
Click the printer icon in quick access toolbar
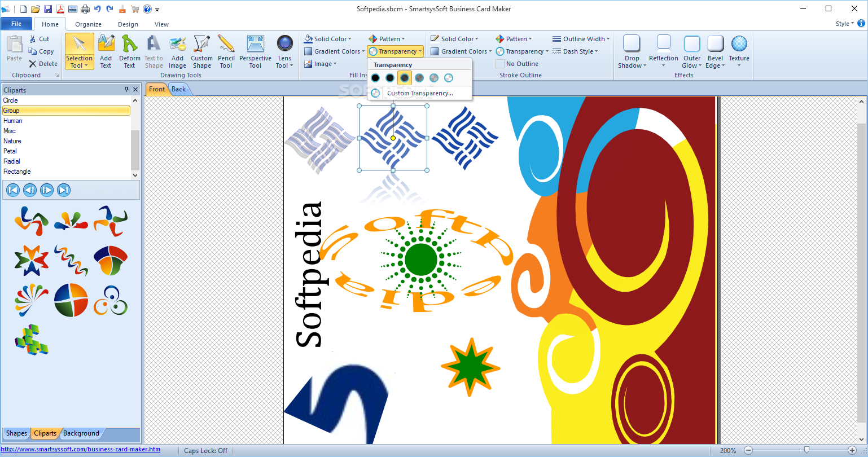coord(85,9)
